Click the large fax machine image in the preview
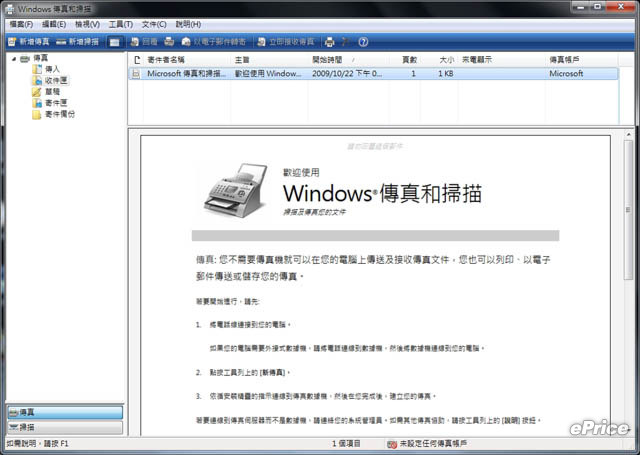Viewport: 640px width, 455px height. (x=236, y=190)
